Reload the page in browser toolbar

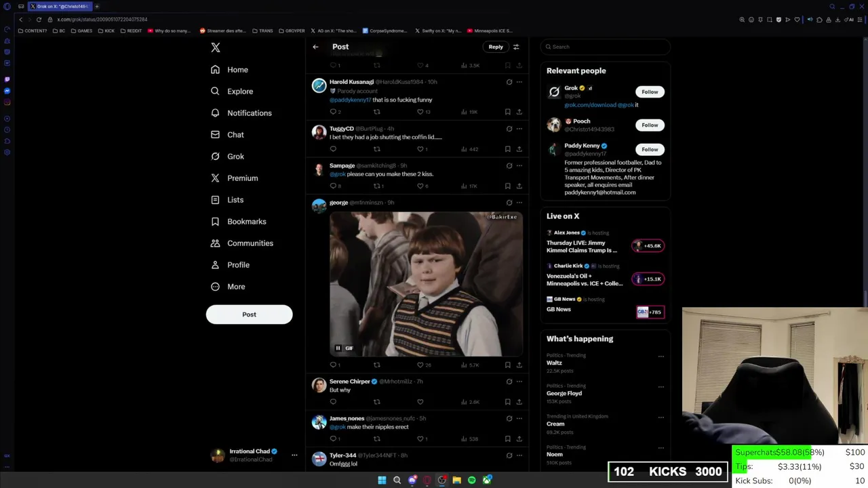point(39,20)
